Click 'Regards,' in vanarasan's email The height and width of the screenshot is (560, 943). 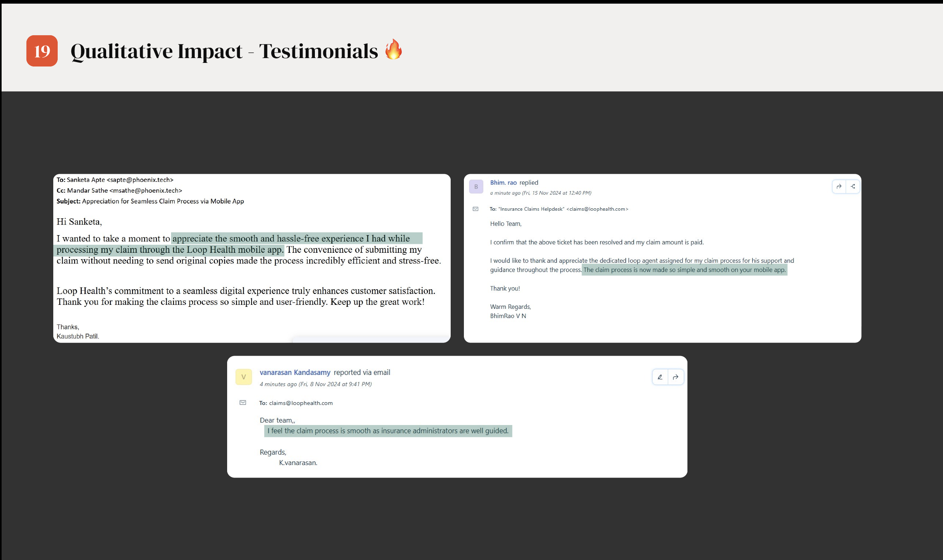point(273,452)
